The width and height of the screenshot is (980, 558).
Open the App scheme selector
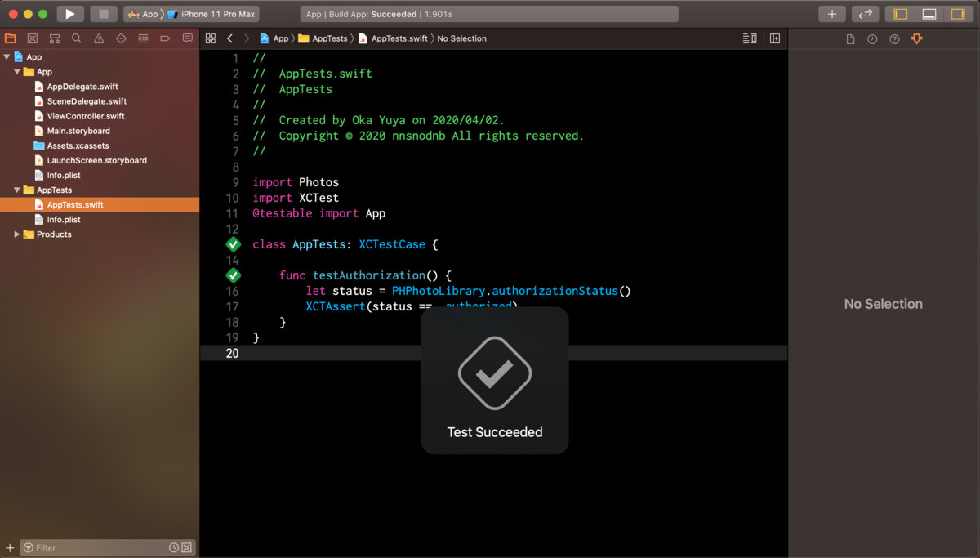pos(143,14)
